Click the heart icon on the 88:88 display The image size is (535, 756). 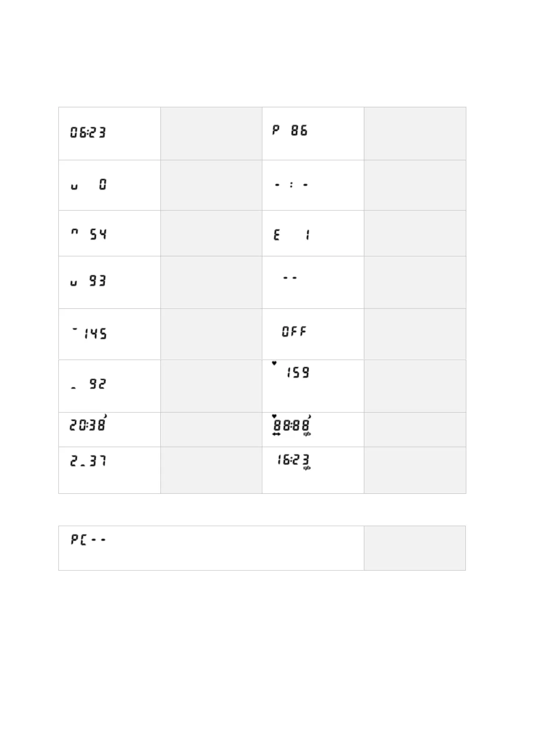tap(274, 416)
